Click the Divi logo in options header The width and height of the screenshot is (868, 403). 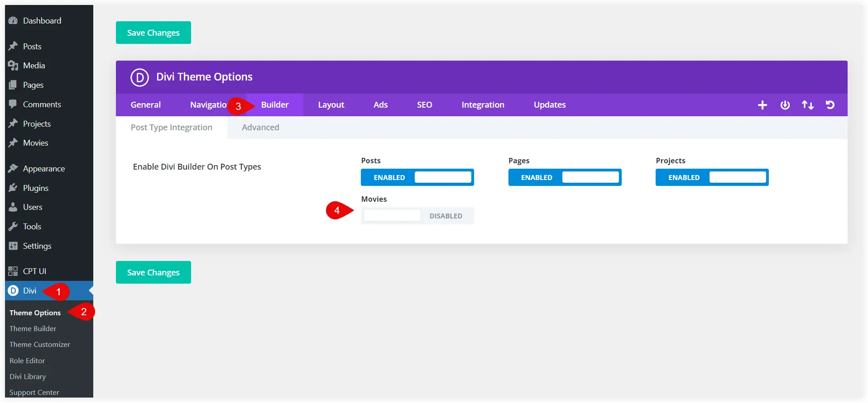click(x=140, y=77)
